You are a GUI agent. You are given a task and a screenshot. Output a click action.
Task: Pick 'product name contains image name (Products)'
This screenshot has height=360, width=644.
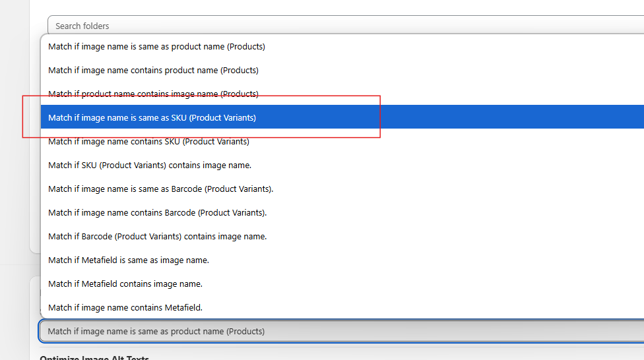(x=153, y=94)
